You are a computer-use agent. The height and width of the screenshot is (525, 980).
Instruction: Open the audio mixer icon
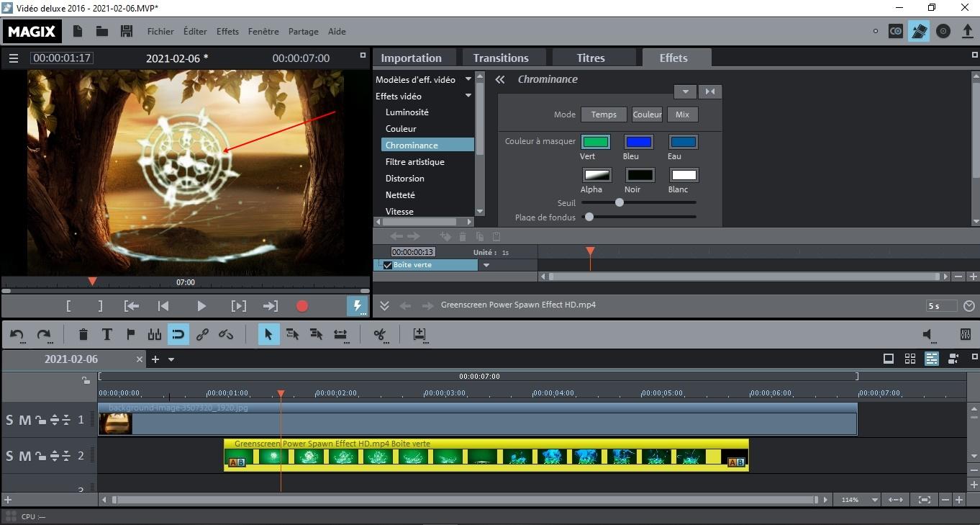tap(966, 334)
